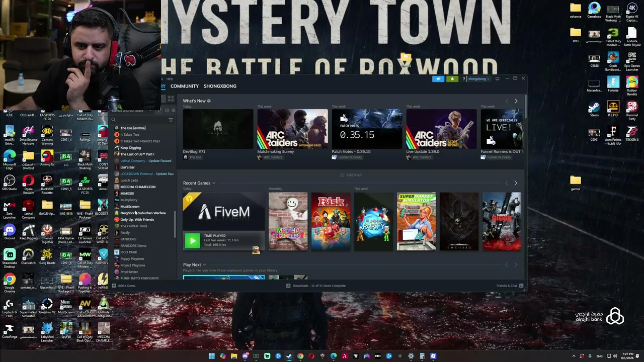644x362 pixels.
Task: Open Discord desktop shortcut
Action: click(x=9, y=232)
